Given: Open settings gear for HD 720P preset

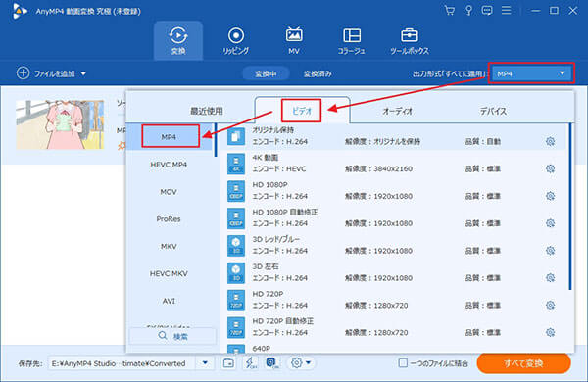Looking at the screenshot, I should click(x=550, y=306).
